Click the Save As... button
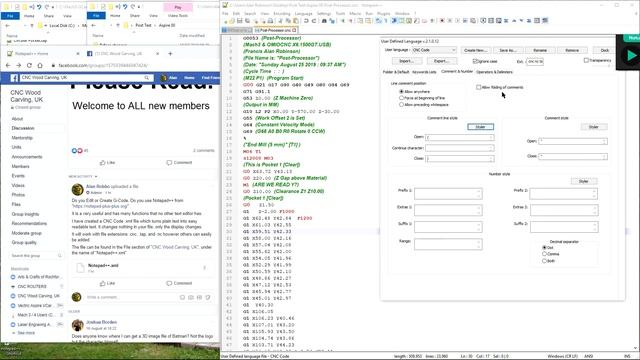This screenshot has height=360, width=640. [x=508, y=50]
